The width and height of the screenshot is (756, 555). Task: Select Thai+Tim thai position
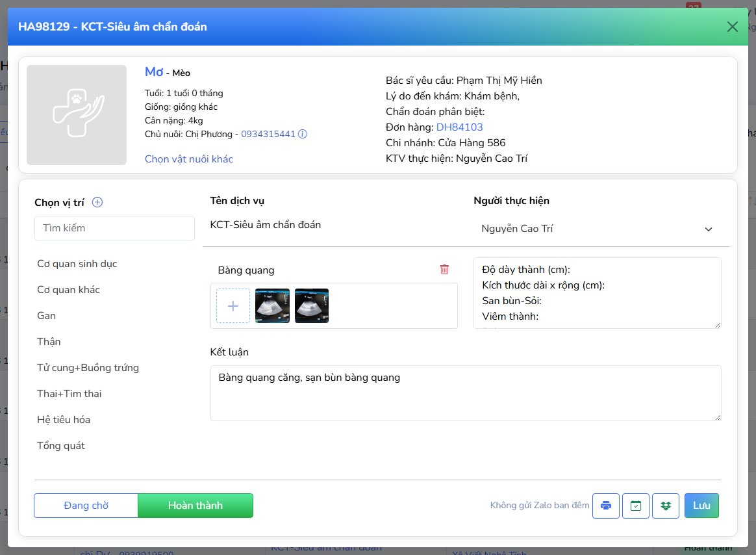click(69, 394)
